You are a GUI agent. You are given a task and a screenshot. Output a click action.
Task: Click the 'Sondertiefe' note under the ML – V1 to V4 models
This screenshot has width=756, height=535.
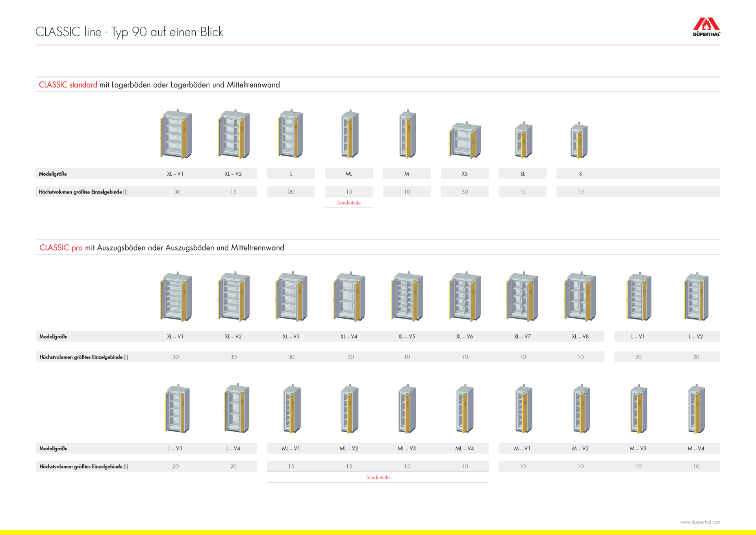[378, 477]
